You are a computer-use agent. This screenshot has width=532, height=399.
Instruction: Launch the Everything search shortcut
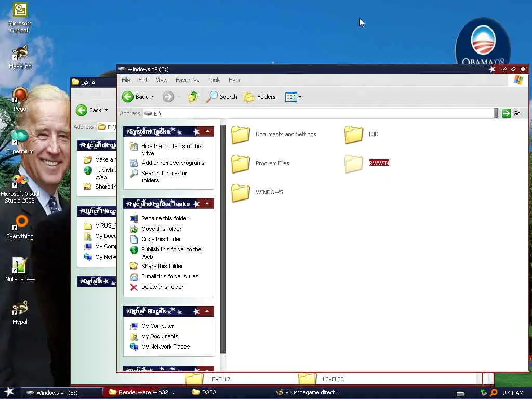pos(20,227)
